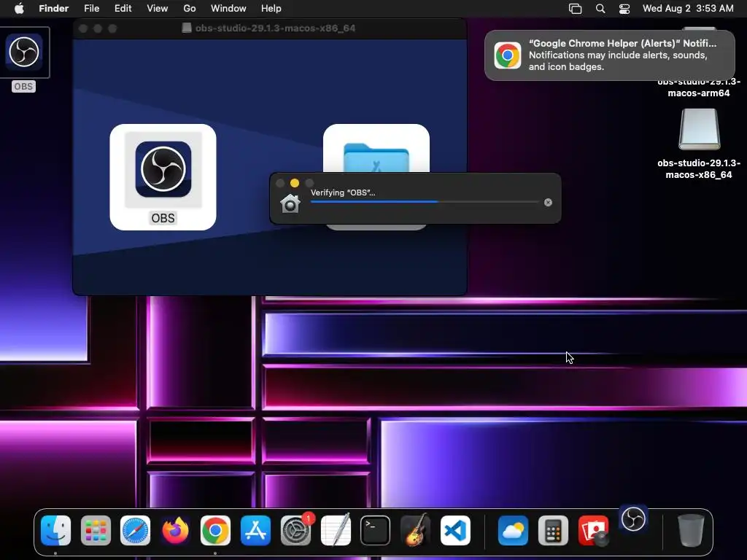Click the obs-studio-29.1.3-macos-x86_64 window title

275,28
